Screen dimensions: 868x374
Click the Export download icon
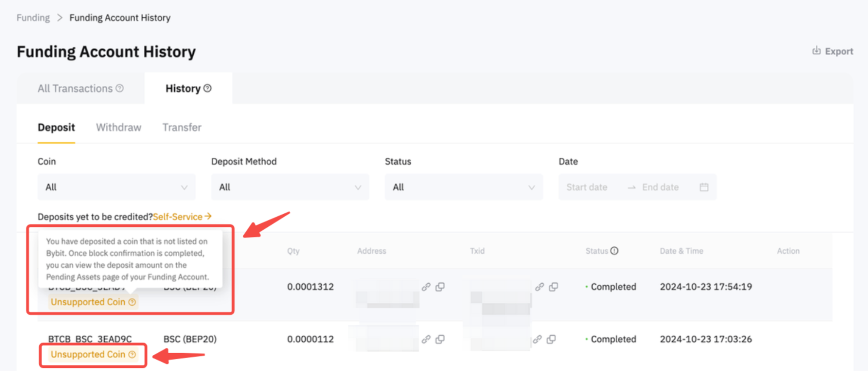point(816,51)
